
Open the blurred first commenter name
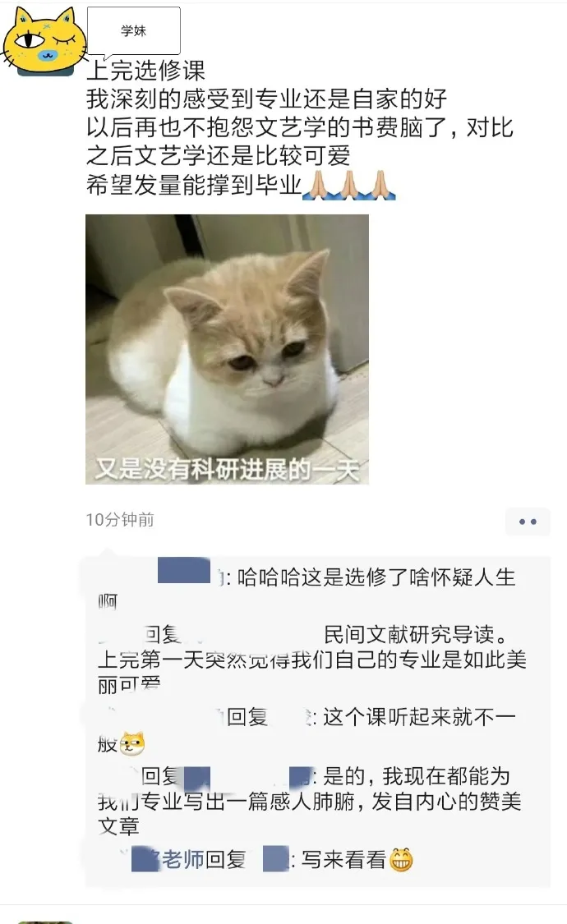point(184,570)
